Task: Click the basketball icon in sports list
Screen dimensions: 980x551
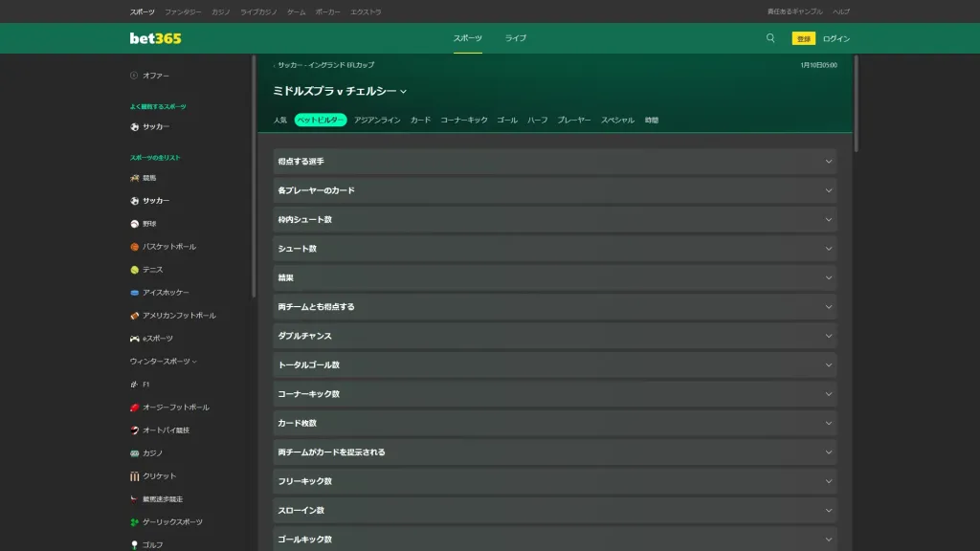Action: [x=135, y=247]
